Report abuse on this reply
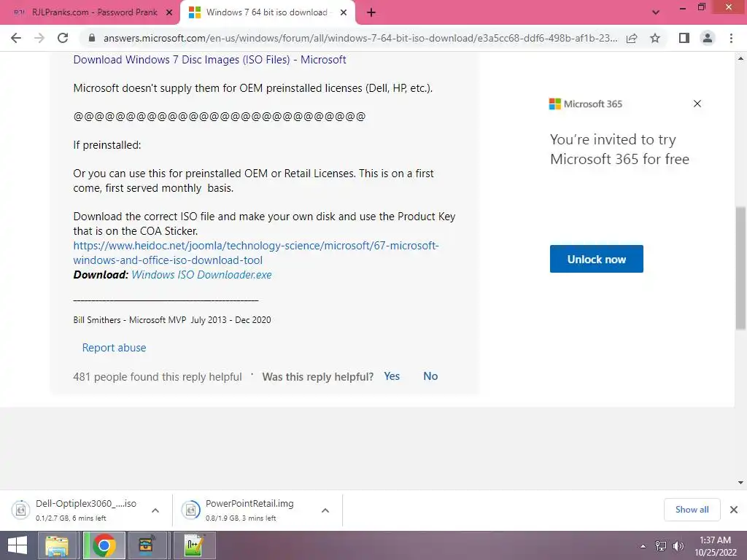Viewport: 747px width, 560px height. 114,348
